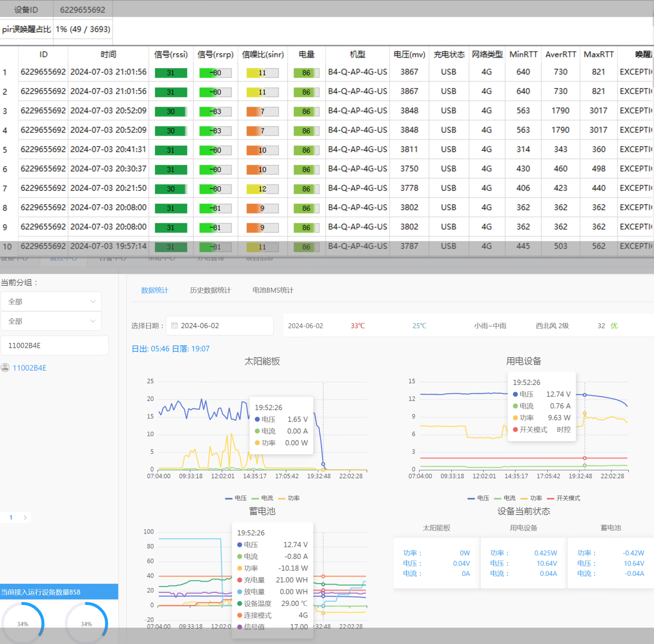The image size is (654, 644).
Task: Go to next page with arrow pagination
Action: [x=25, y=517]
